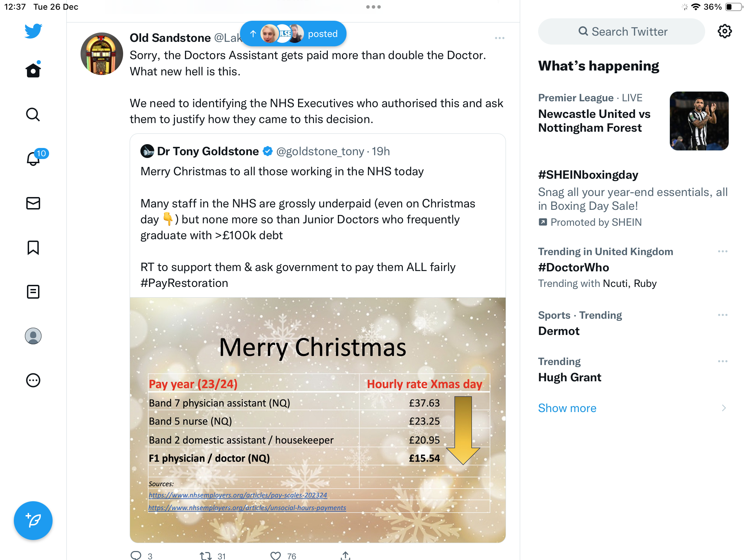Image resolution: width=747 pixels, height=560 pixels.
Task: Open Bookmarks icon in sidebar
Action: [33, 248]
